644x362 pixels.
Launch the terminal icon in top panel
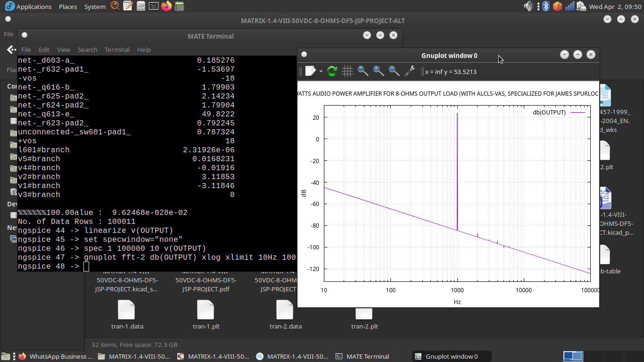(x=153, y=6)
